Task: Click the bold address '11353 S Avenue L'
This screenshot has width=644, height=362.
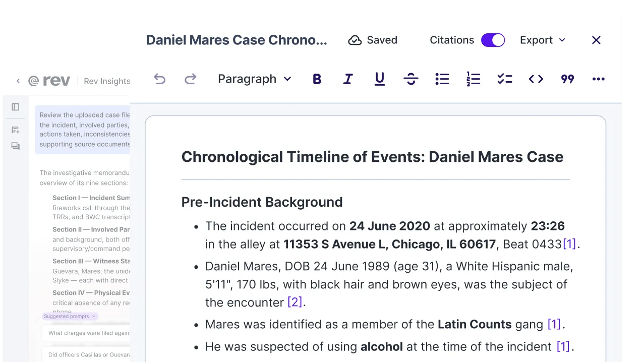Action: 335,244
